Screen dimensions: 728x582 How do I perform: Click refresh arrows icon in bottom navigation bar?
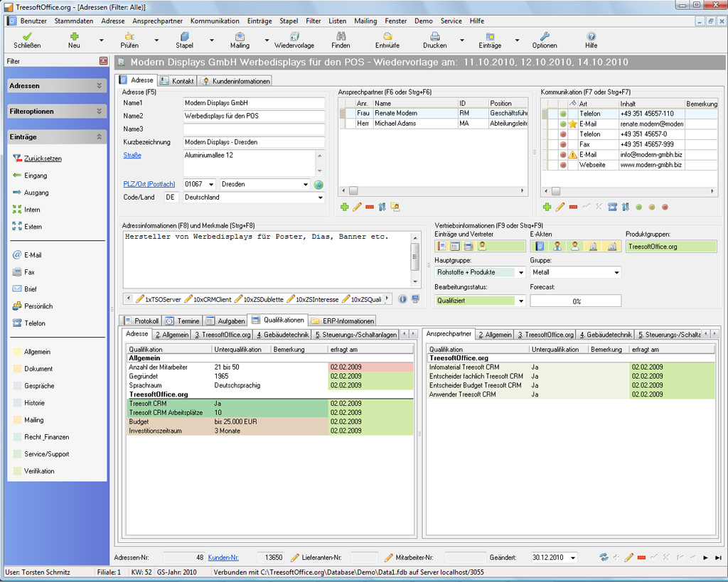click(x=604, y=558)
